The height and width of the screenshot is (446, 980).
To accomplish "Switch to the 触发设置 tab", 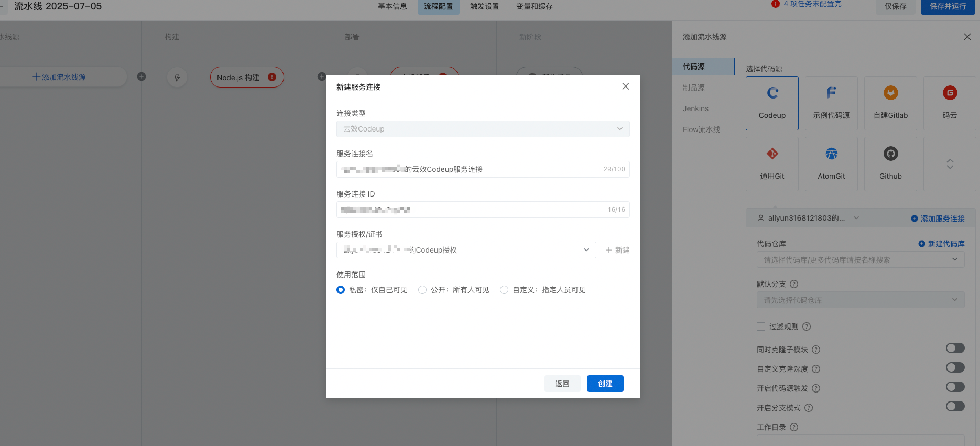I will pyautogui.click(x=484, y=7).
